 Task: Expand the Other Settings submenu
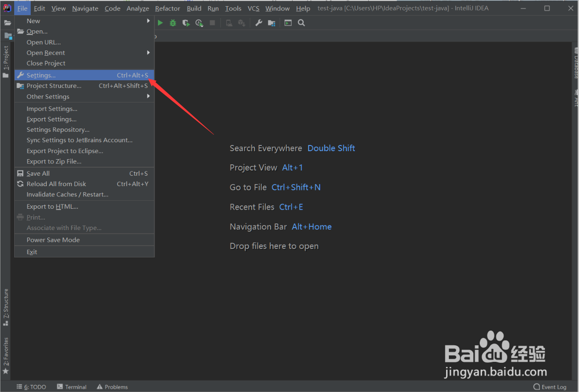tap(84, 96)
